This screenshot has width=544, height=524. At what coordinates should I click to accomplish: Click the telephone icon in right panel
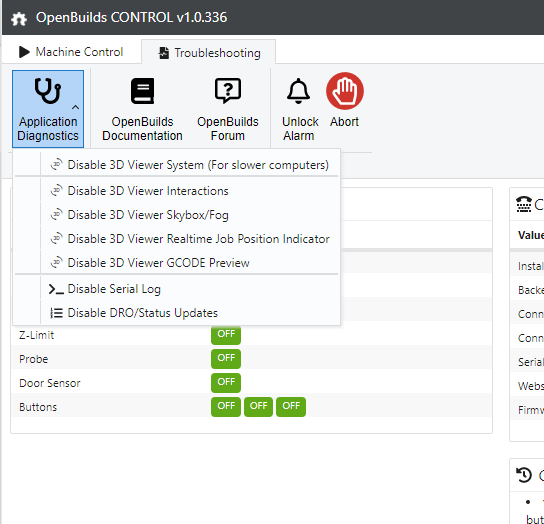(524, 204)
